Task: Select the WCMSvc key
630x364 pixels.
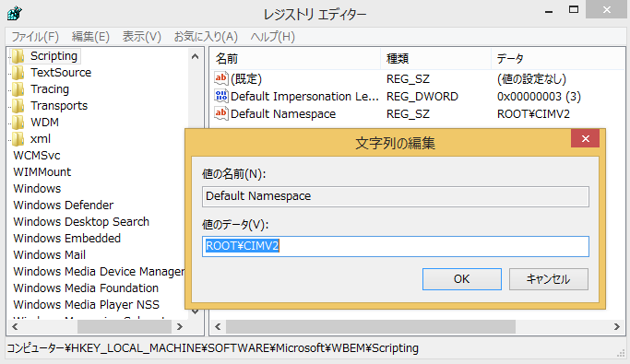Action: tap(37, 156)
